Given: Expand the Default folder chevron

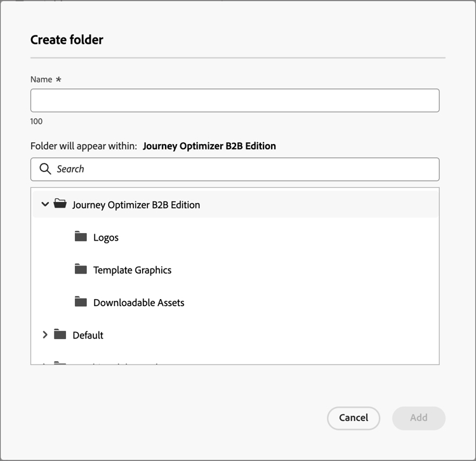Looking at the screenshot, I should point(45,335).
